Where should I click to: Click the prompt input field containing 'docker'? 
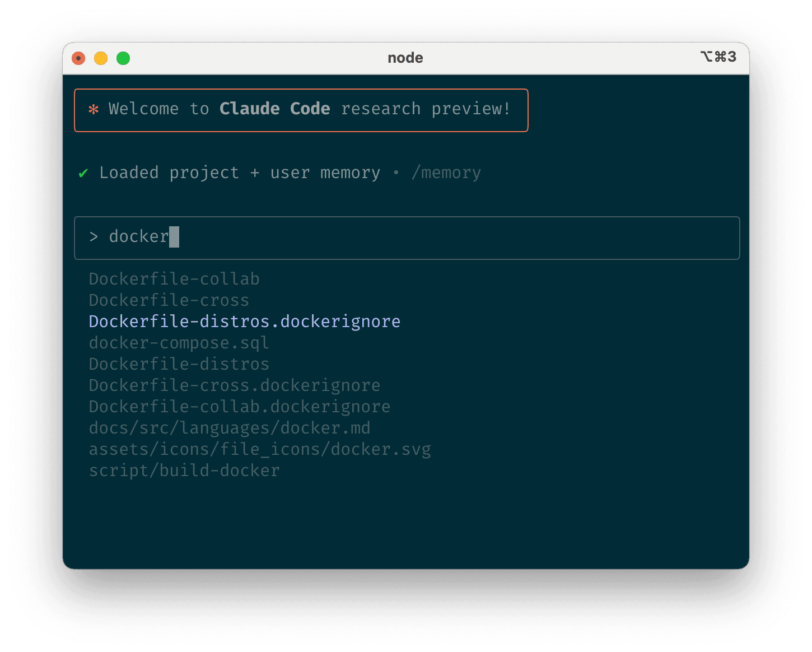click(x=407, y=237)
